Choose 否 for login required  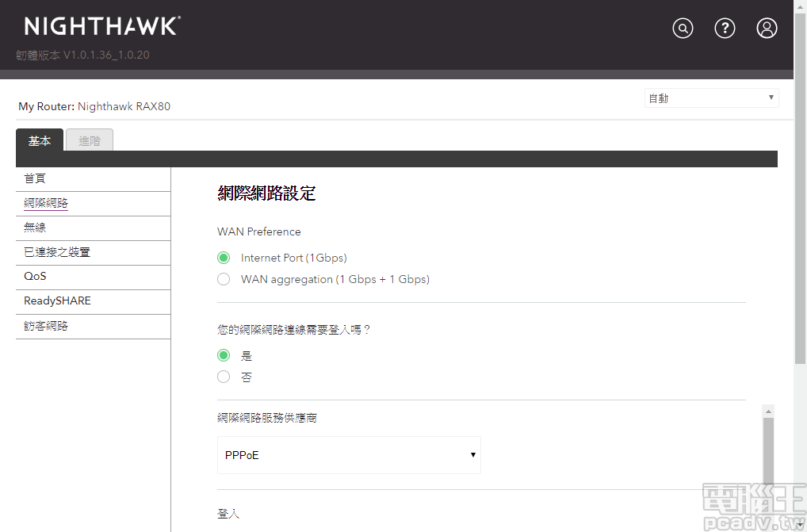coord(224,377)
